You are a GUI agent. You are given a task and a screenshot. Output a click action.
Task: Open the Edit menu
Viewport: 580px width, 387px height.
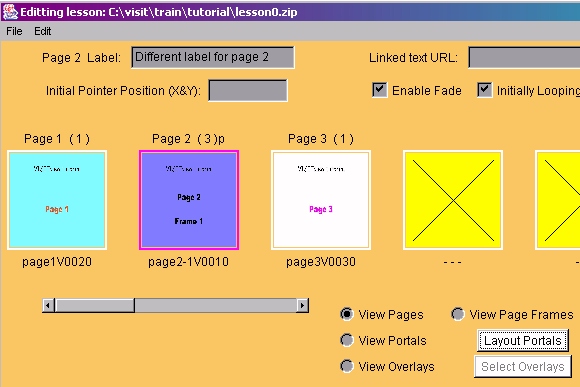[43, 31]
